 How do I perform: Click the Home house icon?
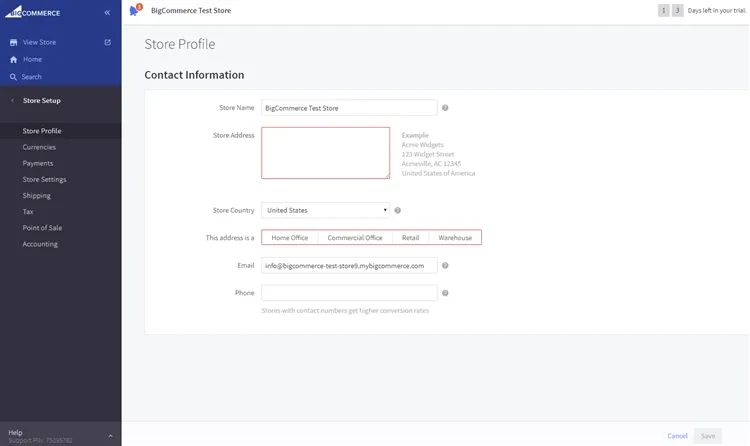(13, 59)
